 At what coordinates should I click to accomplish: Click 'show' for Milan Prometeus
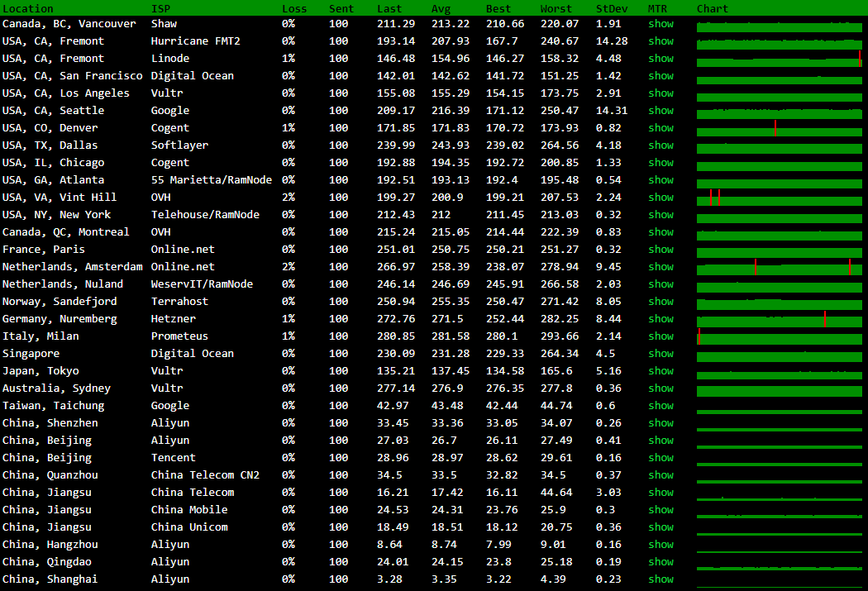tap(661, 336)
